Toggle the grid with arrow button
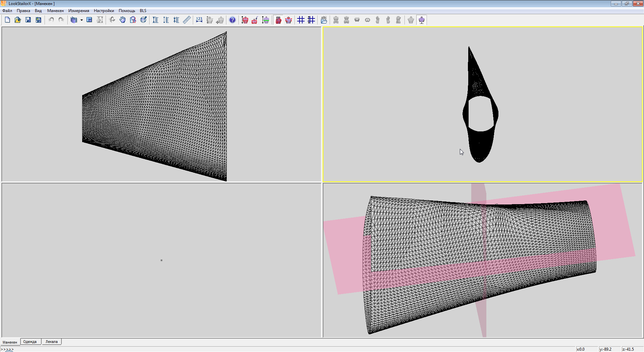The image size is (644, 352). click(311, 20)
